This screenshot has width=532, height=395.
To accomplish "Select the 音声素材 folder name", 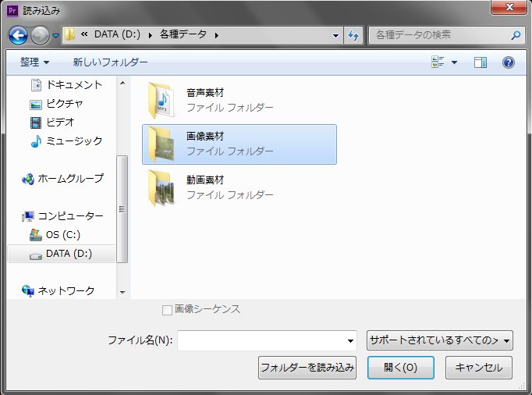I will pyautogui.click(x=205, y=93).
